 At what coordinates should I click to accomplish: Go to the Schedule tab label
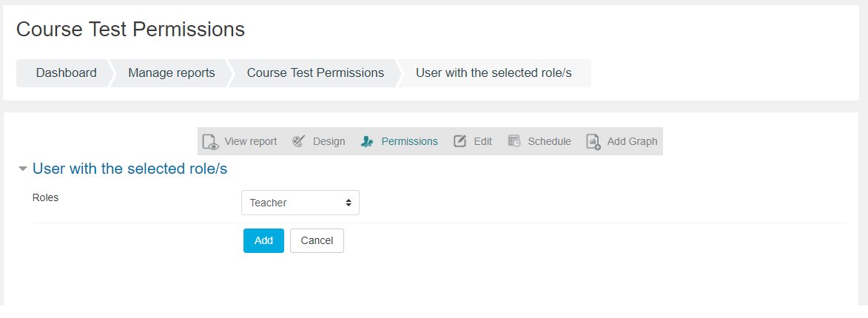pos(549,141)
